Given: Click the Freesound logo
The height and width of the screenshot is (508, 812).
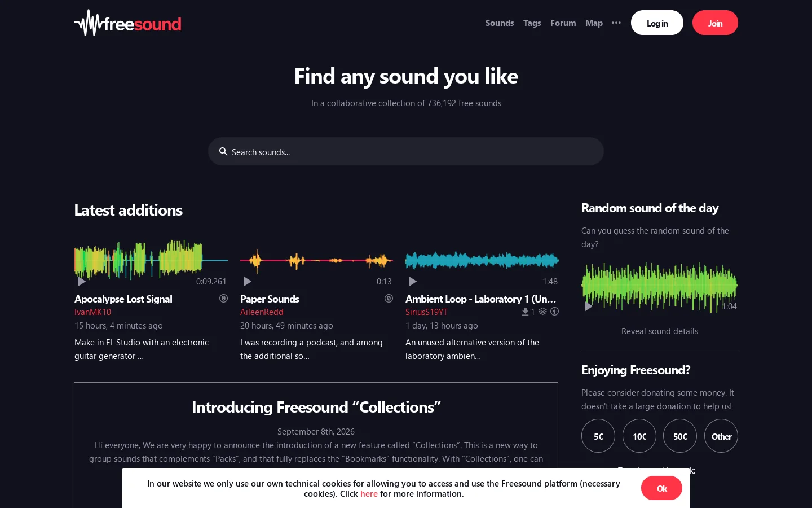Looking at the screenshot, I should tap(127, 23).
